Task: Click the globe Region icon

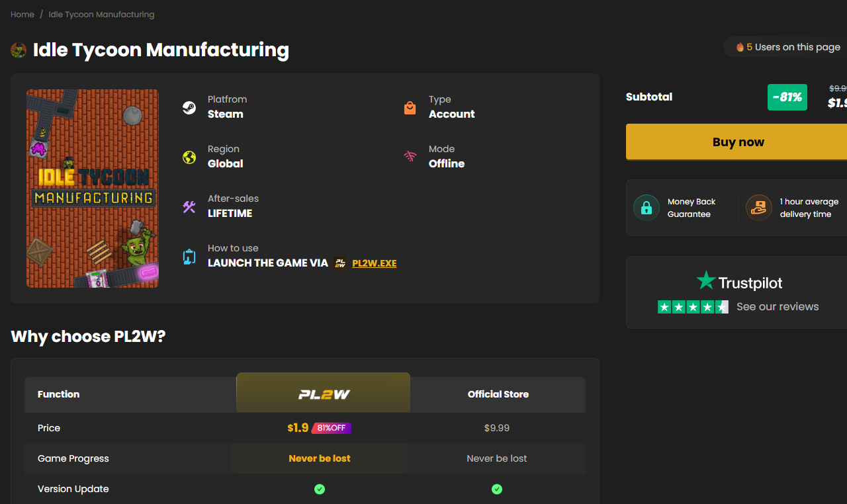Action: [x=189, y=157]
